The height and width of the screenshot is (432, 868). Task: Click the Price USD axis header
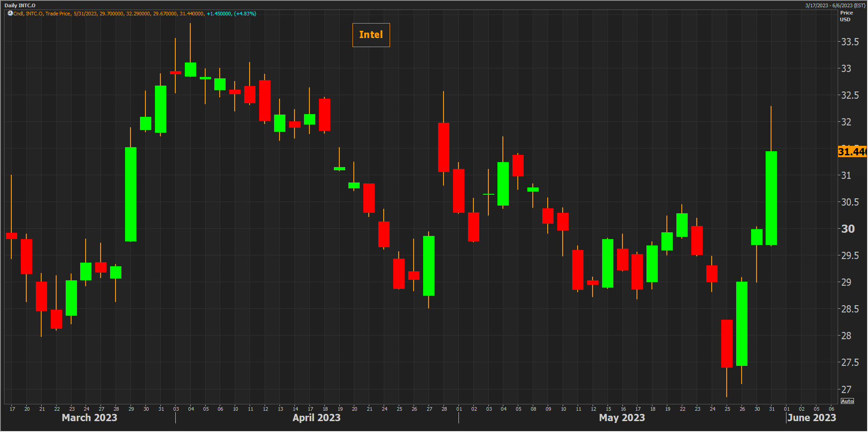(x=846, y=16)
